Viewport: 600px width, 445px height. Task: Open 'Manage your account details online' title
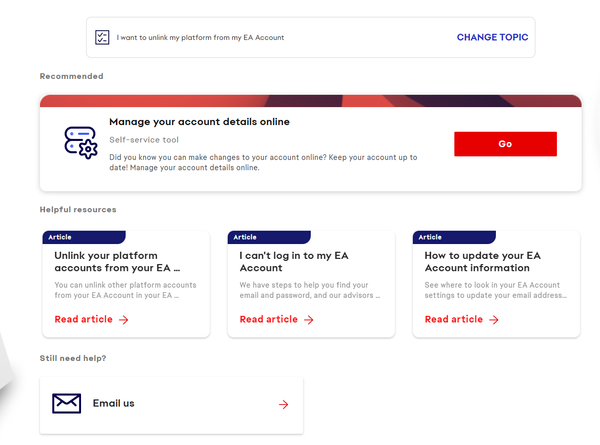(199, 122)
